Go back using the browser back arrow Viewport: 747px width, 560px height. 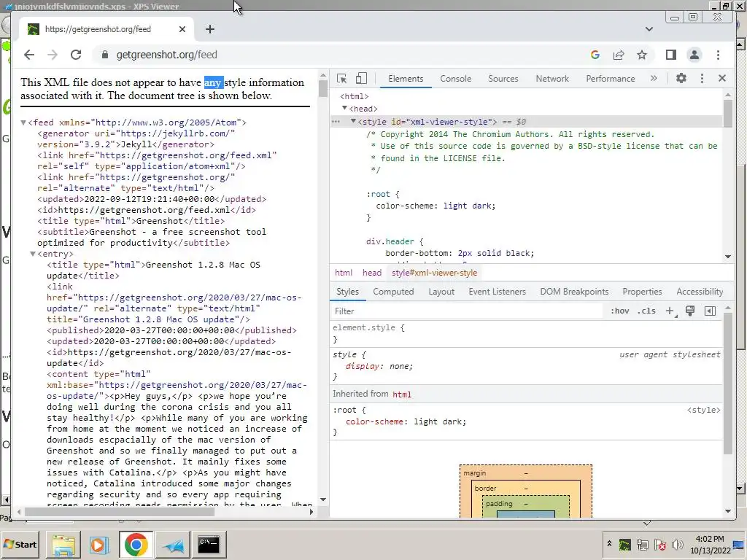pos(29,55)
